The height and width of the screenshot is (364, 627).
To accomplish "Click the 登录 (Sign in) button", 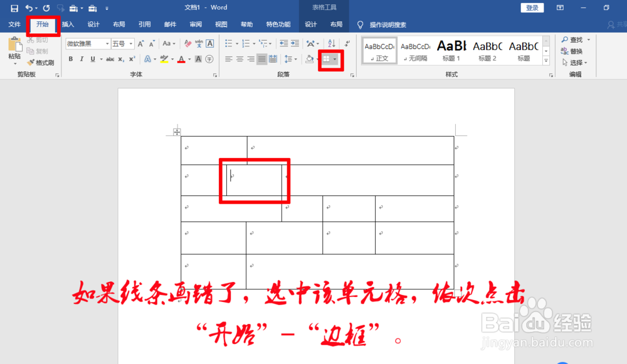I will click(532, 7).
